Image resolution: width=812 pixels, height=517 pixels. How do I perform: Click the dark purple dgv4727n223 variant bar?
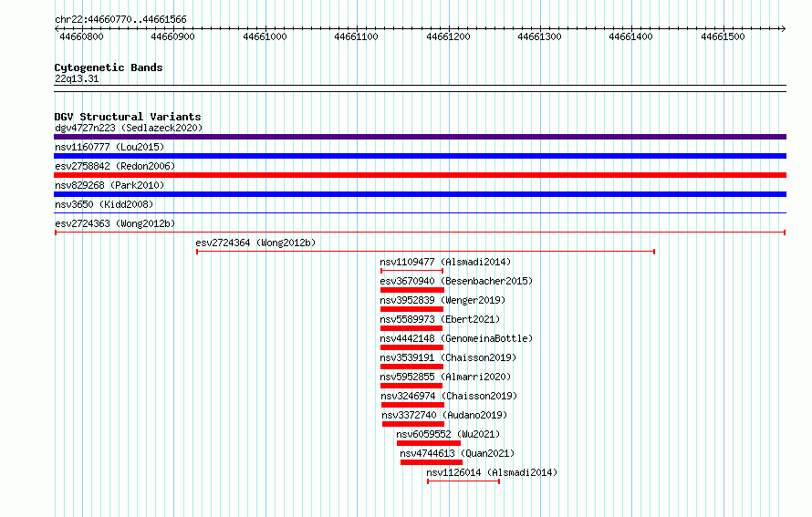tap(420, 137)
